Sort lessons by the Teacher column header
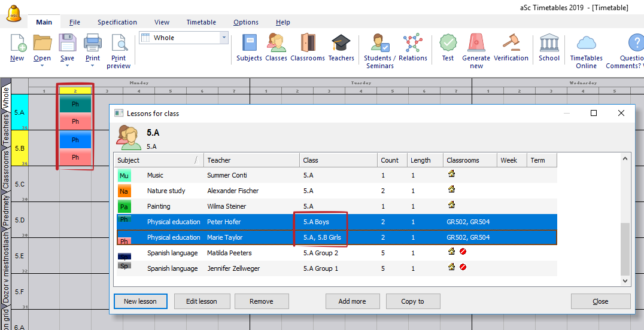The height and width of the screenshot is (330, 644). tap(251, 160)
